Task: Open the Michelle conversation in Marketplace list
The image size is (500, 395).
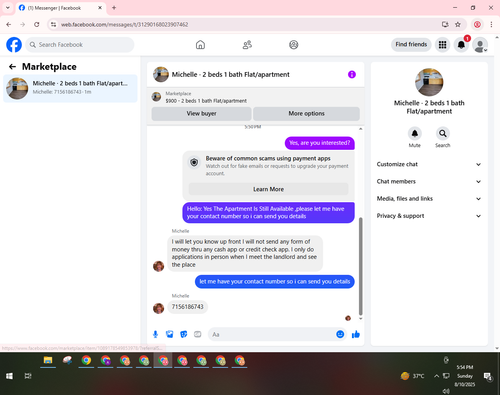Action: coord(70,88)
